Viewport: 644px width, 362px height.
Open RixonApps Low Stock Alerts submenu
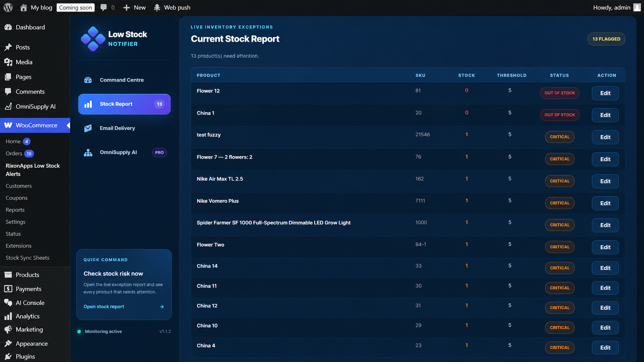coord(33,170)
